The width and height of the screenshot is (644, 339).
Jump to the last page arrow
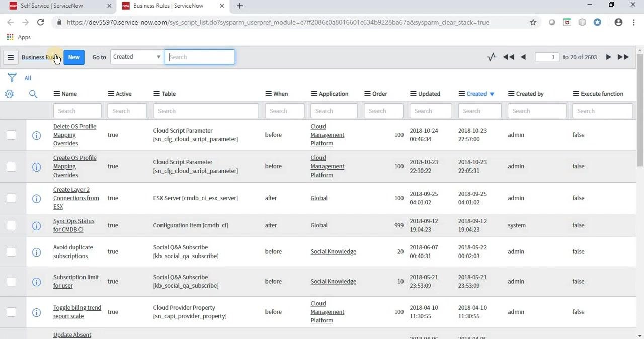click(x=623, y=57)
